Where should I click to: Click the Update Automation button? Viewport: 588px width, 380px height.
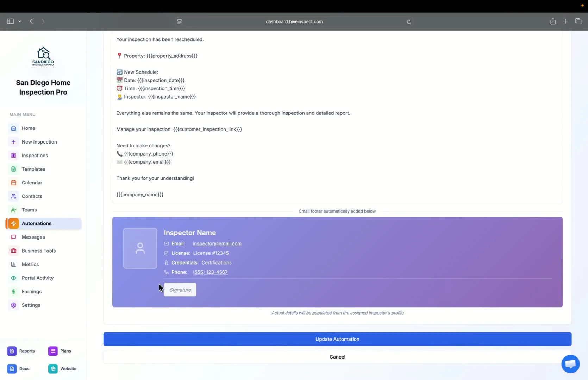(337, 339)
